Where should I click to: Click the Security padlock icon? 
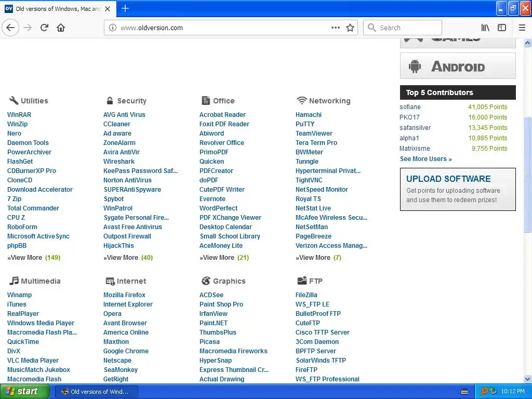pyautogui.click(x=110, y=100)
